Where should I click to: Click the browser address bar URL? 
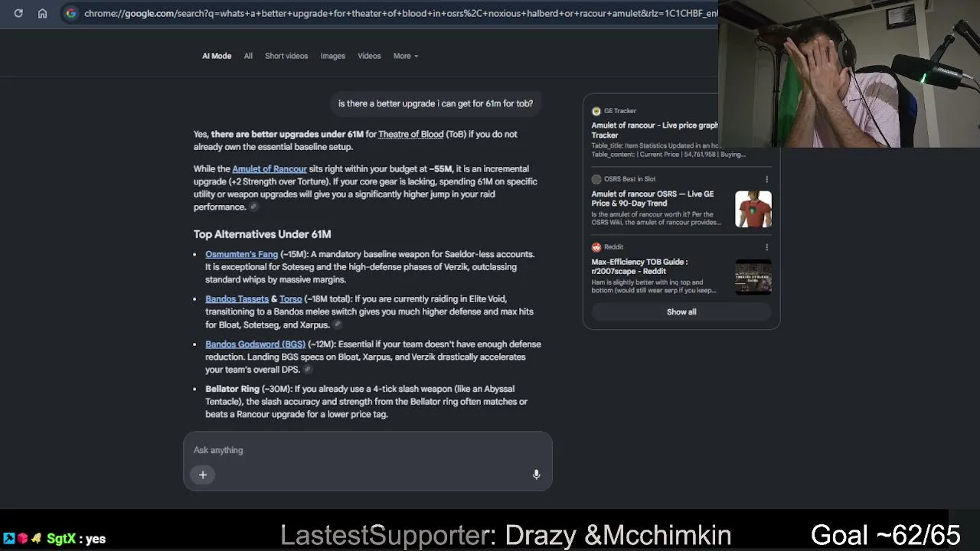[400, 13]
